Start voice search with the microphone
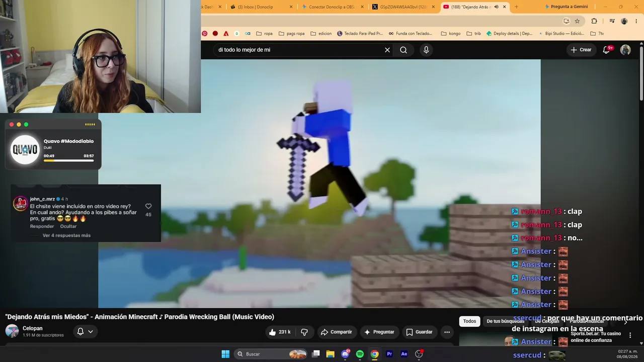Screen dimensions: 644x362 (426, 50)
